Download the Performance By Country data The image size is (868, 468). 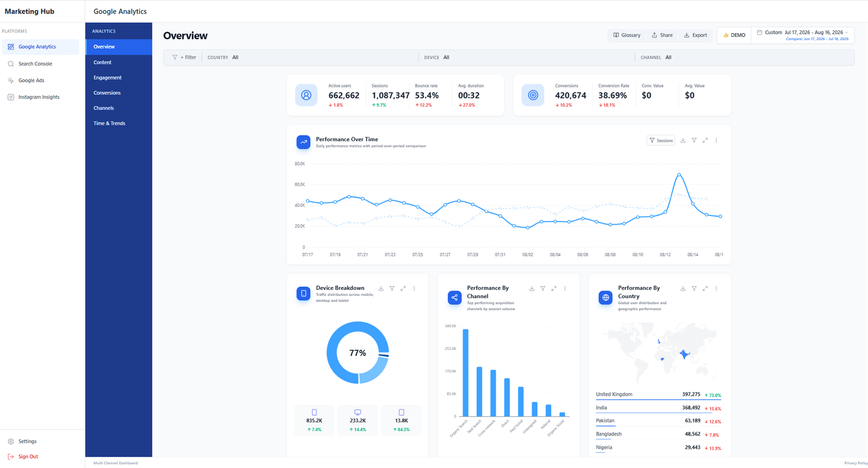[683, 289]
